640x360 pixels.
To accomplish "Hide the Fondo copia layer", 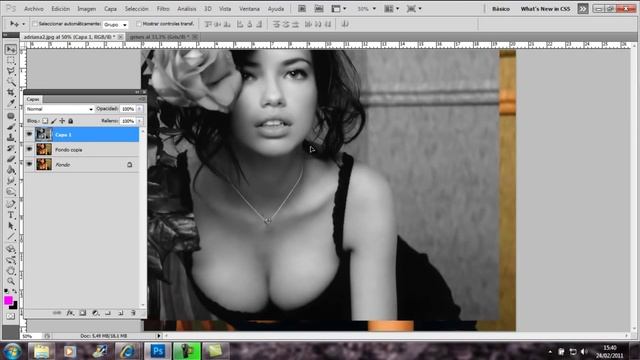I will [29, 149].
